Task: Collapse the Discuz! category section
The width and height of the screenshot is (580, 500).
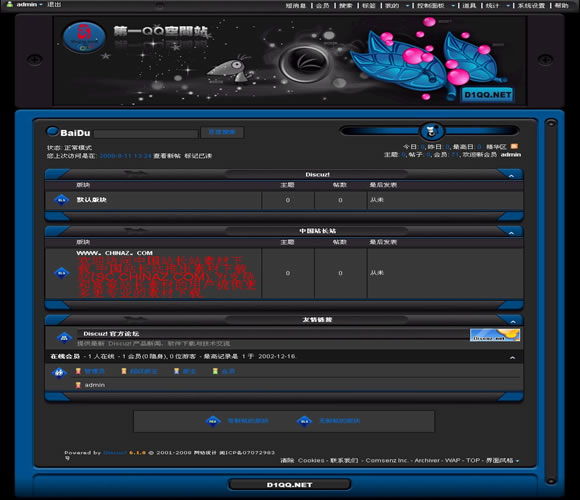Action: tap(511, 176)
